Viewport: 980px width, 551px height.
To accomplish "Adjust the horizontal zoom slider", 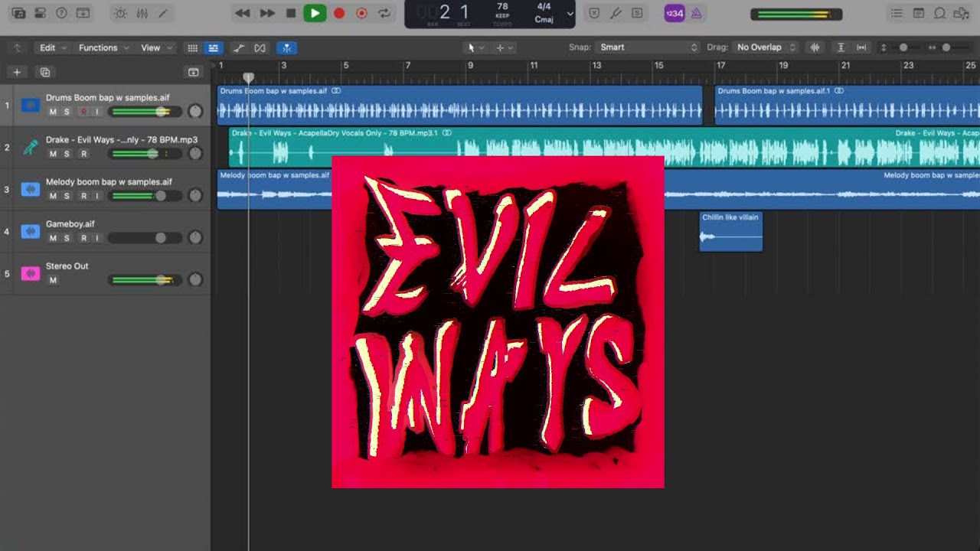I will tap(946, 47).
